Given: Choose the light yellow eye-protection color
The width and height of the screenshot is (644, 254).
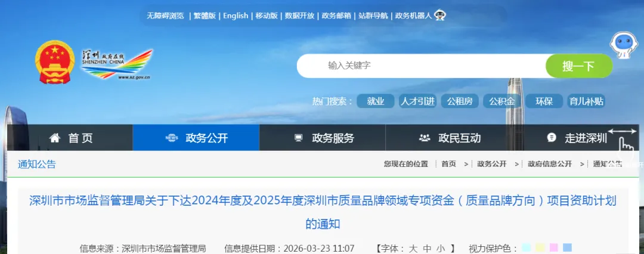Looking at the screenshot, I should (540, 248).
